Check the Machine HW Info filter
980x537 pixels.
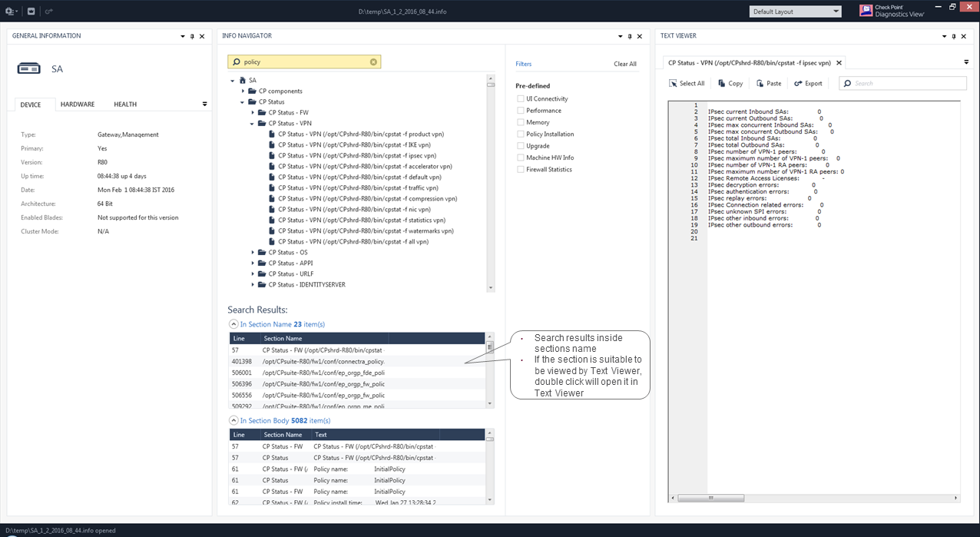521,157
